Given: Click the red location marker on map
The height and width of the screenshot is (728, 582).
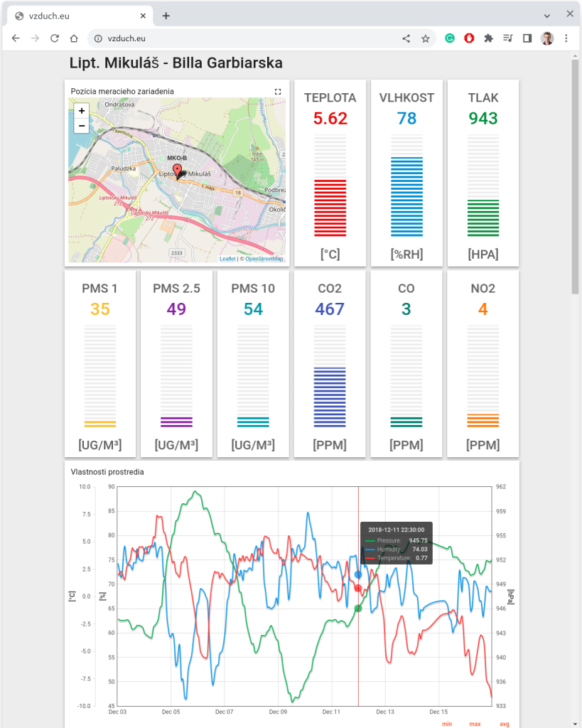Looking at the screenshot, I should coord(178,171).
